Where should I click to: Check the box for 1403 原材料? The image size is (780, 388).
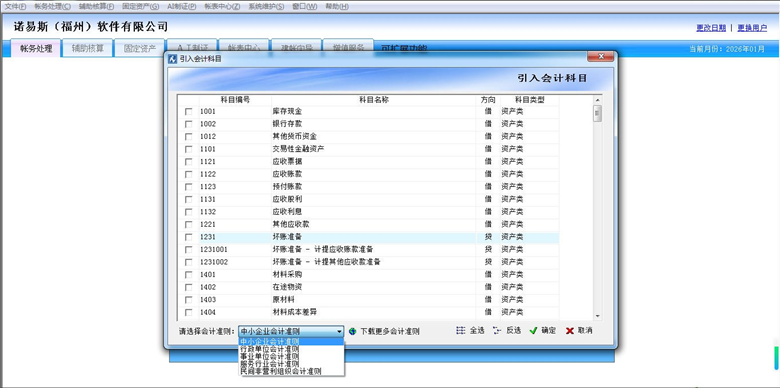point(189,299)
